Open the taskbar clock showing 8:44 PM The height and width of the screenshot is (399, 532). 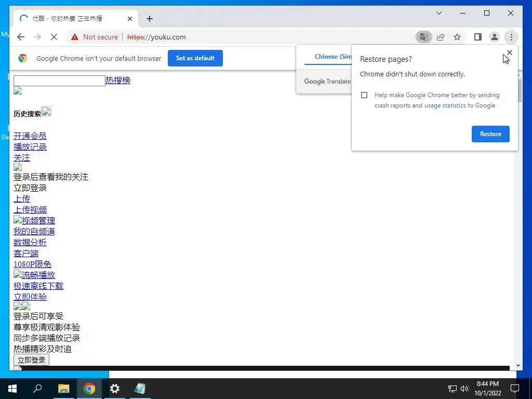click(487, 389)
